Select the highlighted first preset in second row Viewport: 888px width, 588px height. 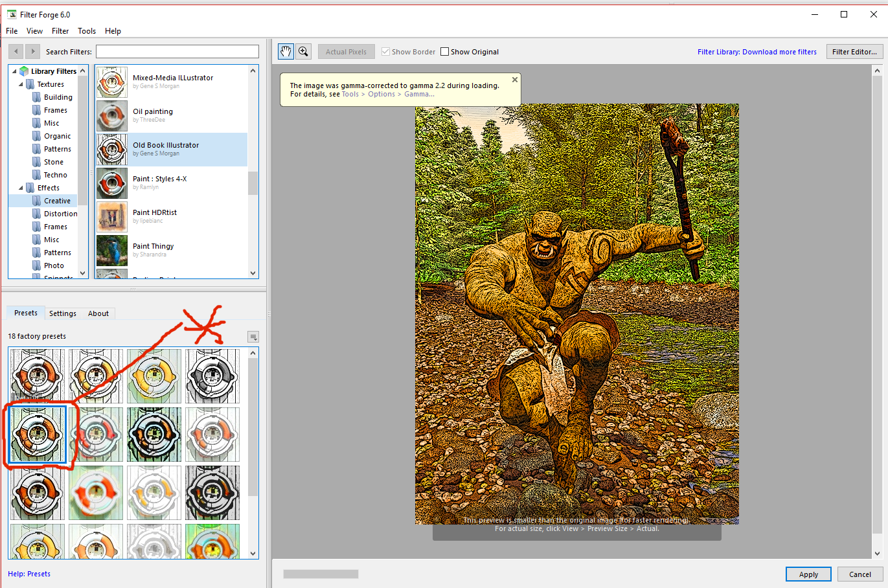pos(38,435)
